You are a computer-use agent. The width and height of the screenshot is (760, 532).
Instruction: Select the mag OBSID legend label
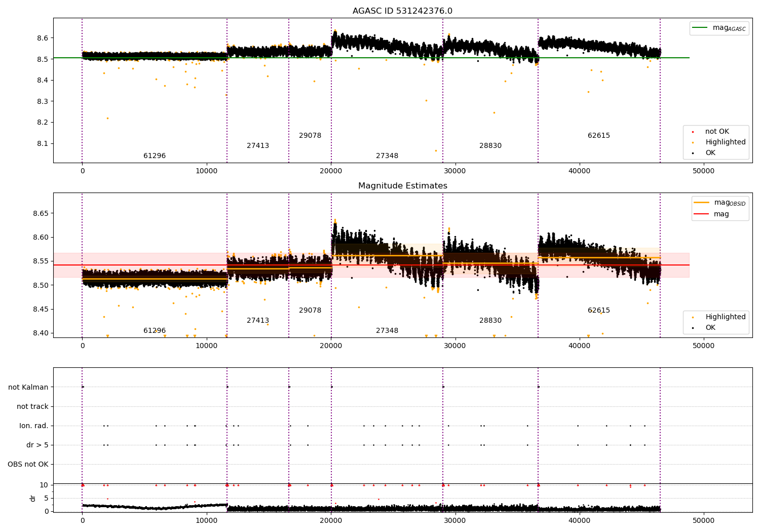coord(730,203)
